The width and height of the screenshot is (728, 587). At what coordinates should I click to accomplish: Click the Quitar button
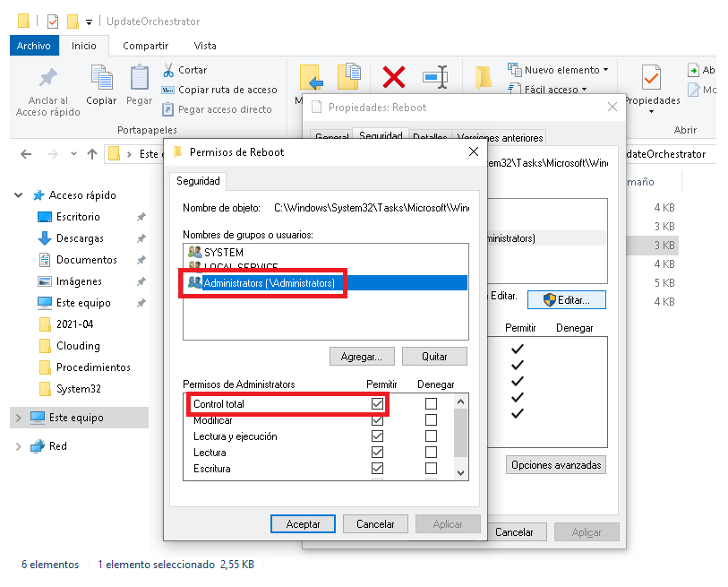pos(434,357)
